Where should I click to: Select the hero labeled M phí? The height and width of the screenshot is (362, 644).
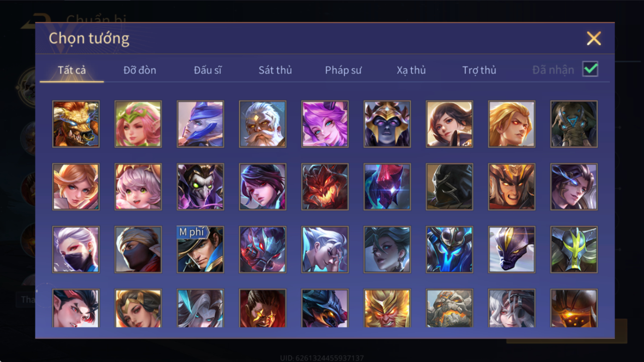pos(200,249)
